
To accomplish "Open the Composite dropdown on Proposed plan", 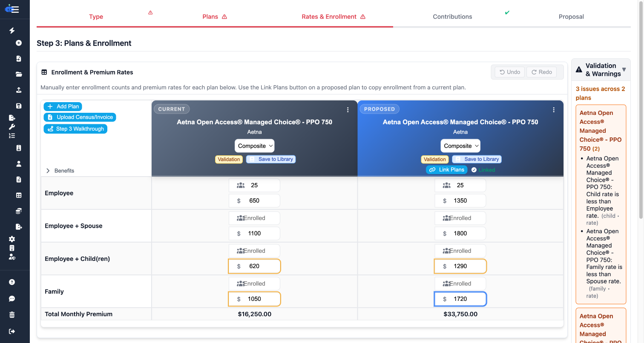I will (460, 146).
